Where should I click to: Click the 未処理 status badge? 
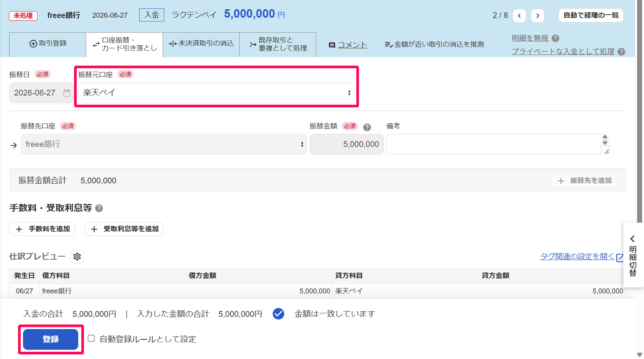[23, 16]
